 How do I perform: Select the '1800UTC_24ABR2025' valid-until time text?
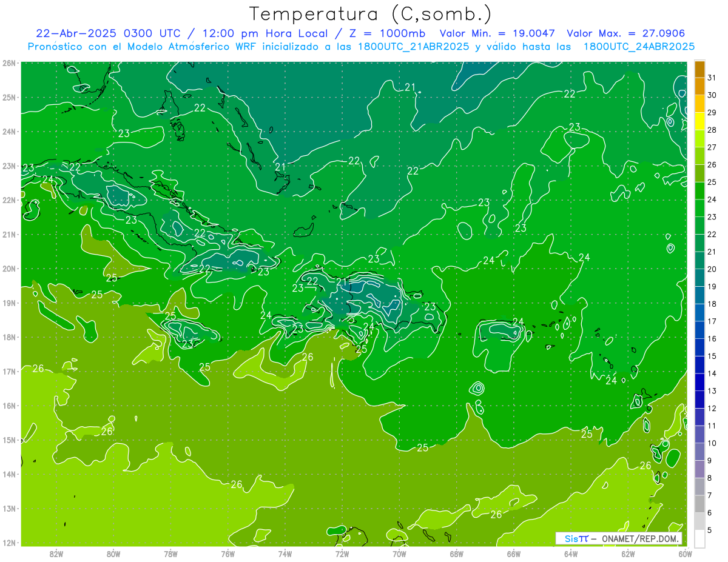639,47
